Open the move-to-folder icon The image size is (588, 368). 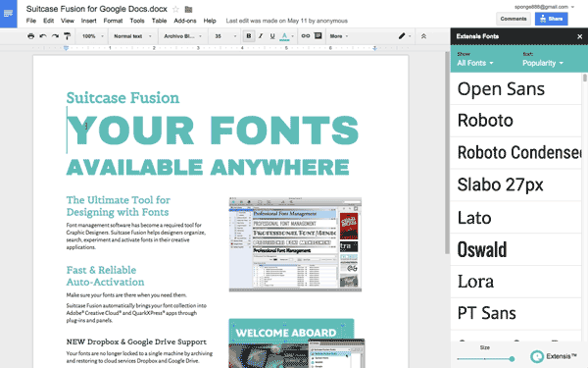188,9
